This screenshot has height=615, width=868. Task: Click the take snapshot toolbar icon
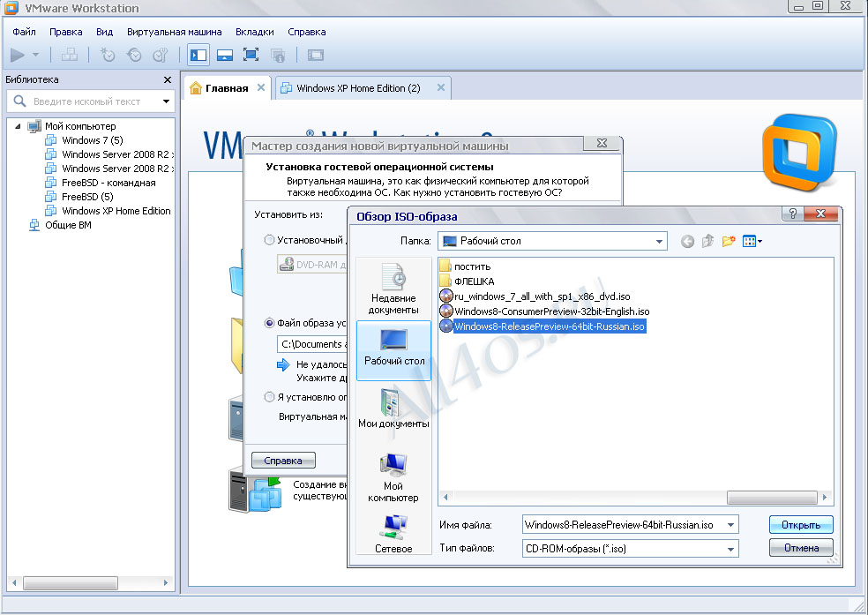click(x=108, y=55)
